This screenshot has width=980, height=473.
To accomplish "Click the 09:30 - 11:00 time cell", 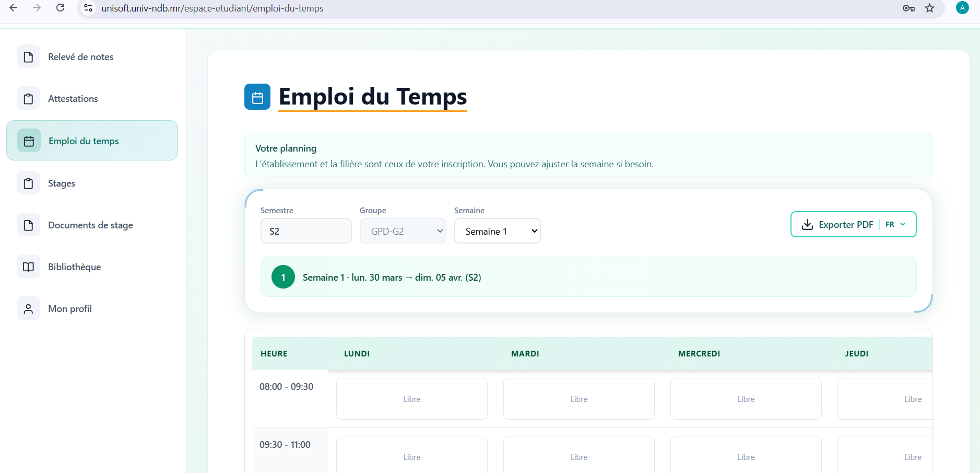I will pos(285,445).
